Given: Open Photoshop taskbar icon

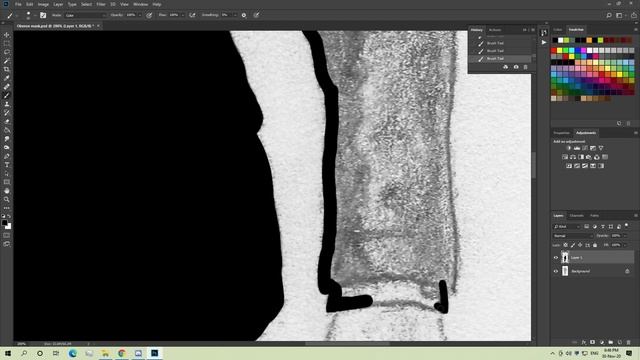Looking at the screenshot, I should 154,353.
